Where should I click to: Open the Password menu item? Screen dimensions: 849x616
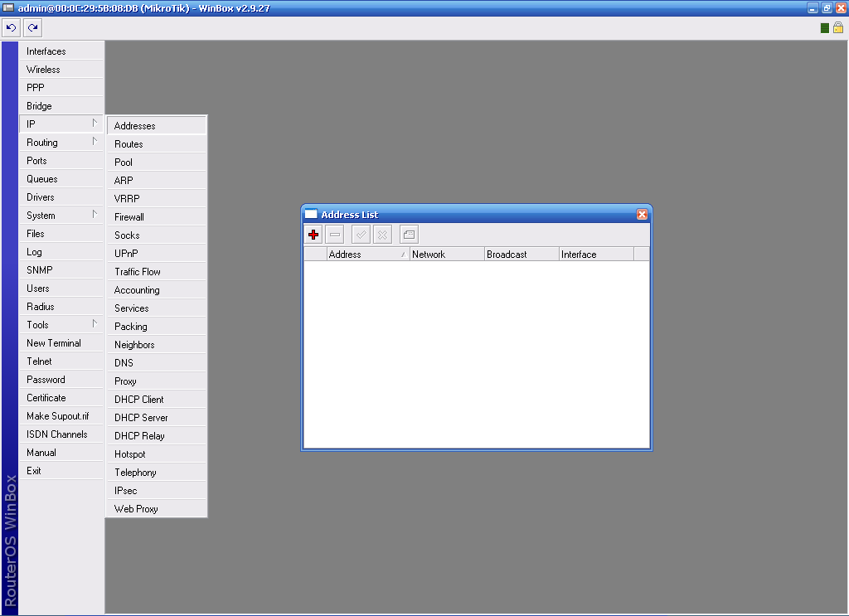click(61, 380)
